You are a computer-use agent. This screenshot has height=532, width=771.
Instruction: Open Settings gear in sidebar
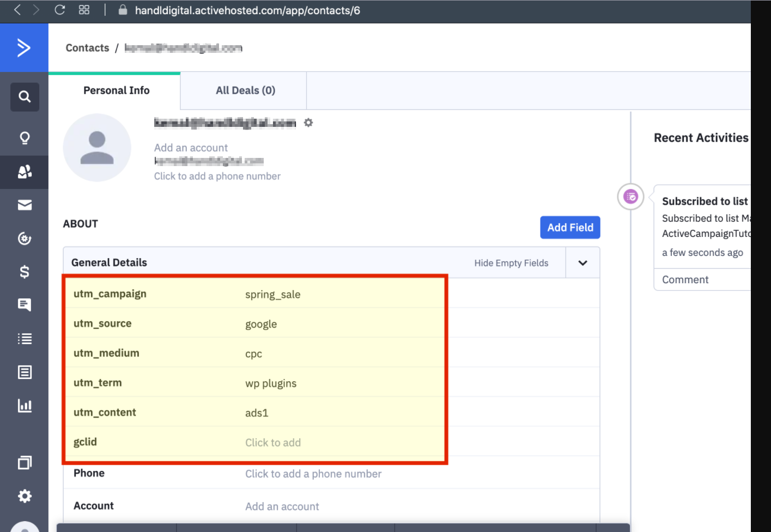[x=25, y=496]
